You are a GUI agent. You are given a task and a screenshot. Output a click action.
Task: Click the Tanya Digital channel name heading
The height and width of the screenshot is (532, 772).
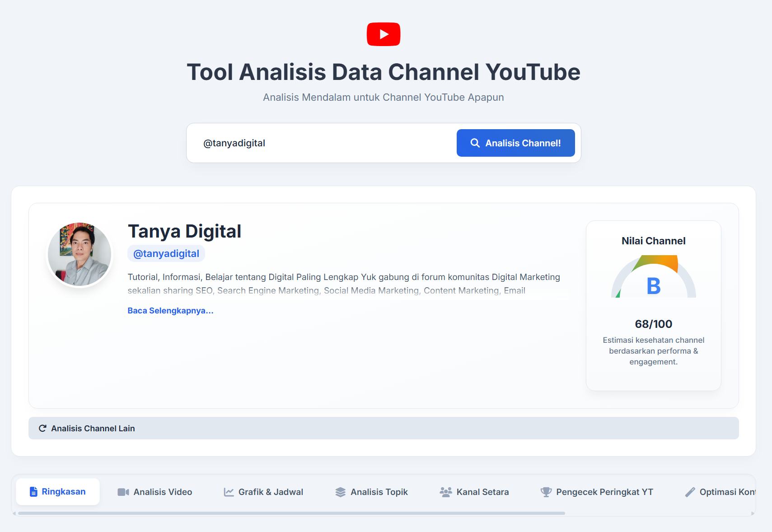[184, 231]
